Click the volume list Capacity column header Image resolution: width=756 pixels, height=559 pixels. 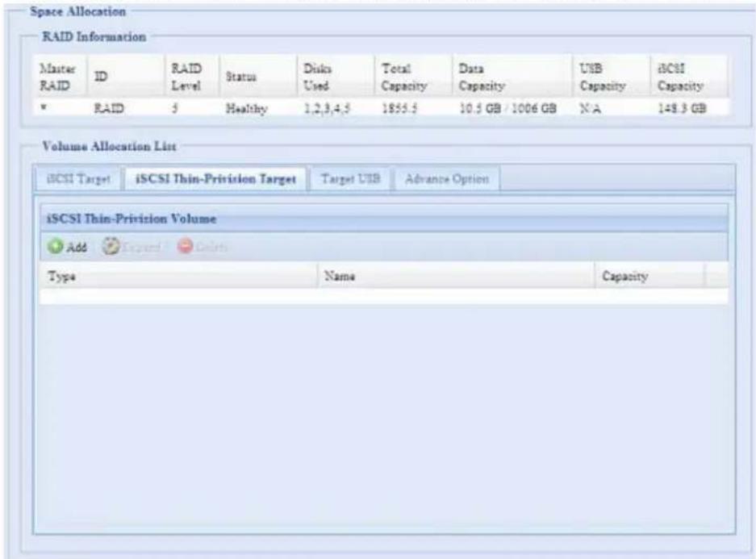[649, 276]
